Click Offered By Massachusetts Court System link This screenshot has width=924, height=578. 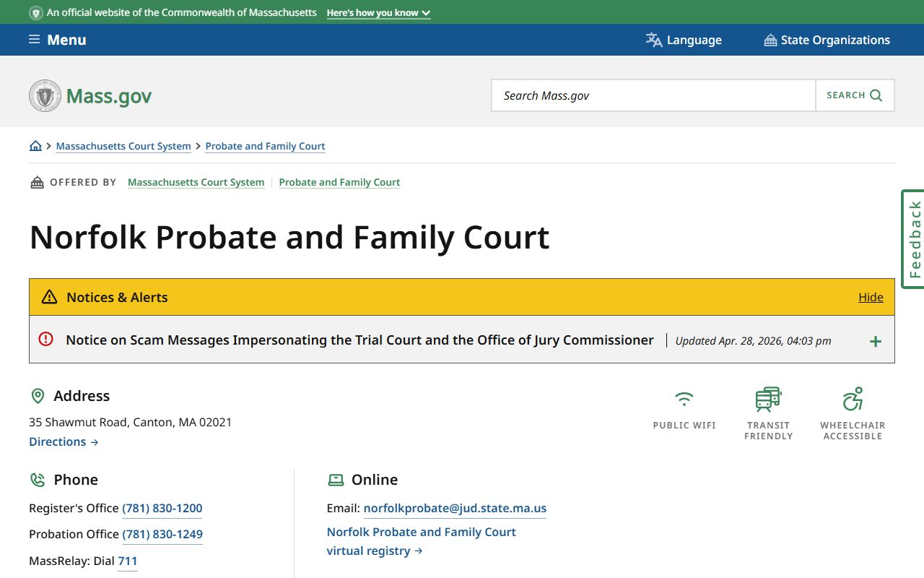(196, 182)
